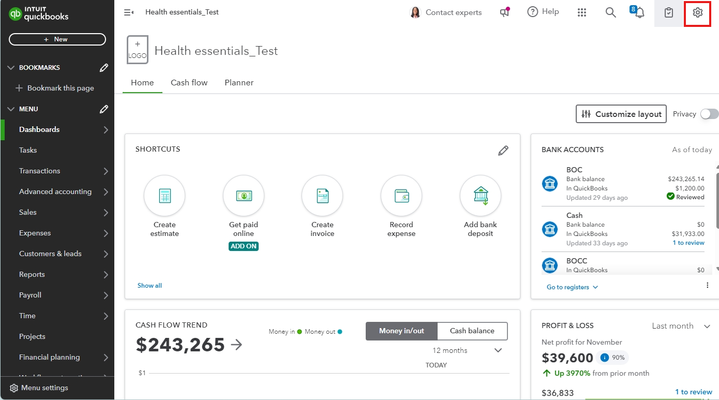The height and width of the screenshot is (400, 719).
Task: Click the Health essentials_Test company heading
Action: pos(216,50)
